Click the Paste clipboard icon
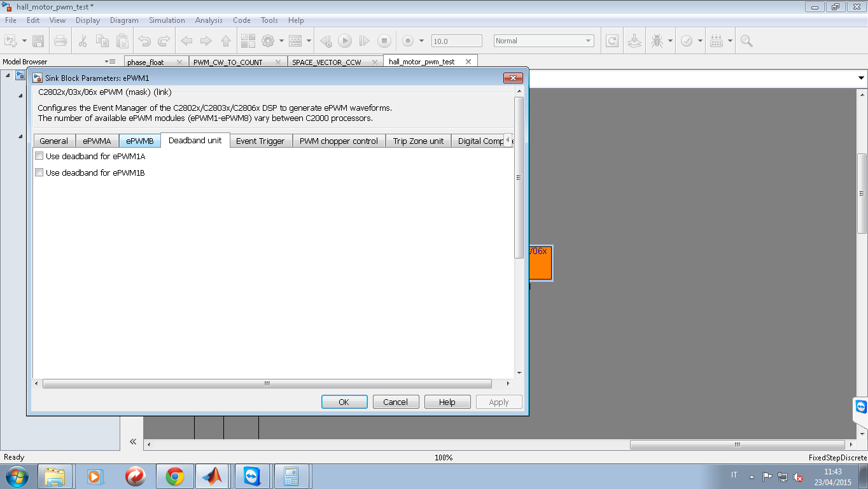This screenshot has height=489, width=868. tap(122, 41)
